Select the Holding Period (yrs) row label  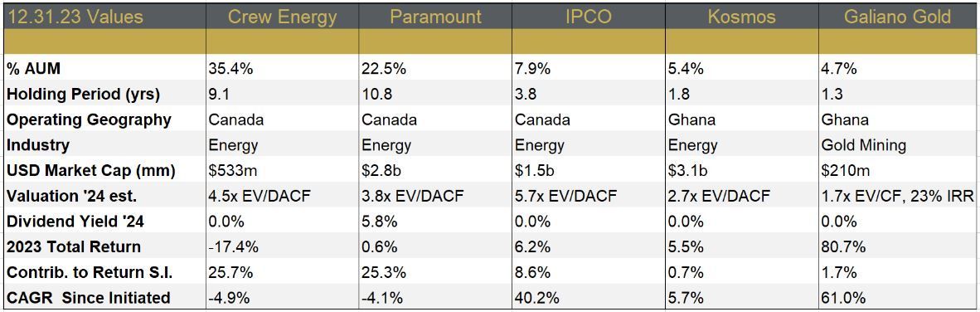[x=104, y=95]
